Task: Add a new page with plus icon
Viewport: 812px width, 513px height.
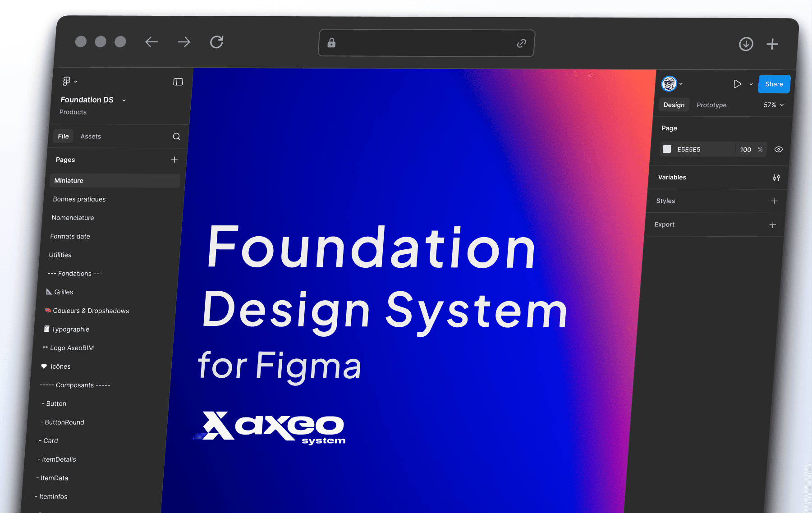Action: (x=174, y=160)
